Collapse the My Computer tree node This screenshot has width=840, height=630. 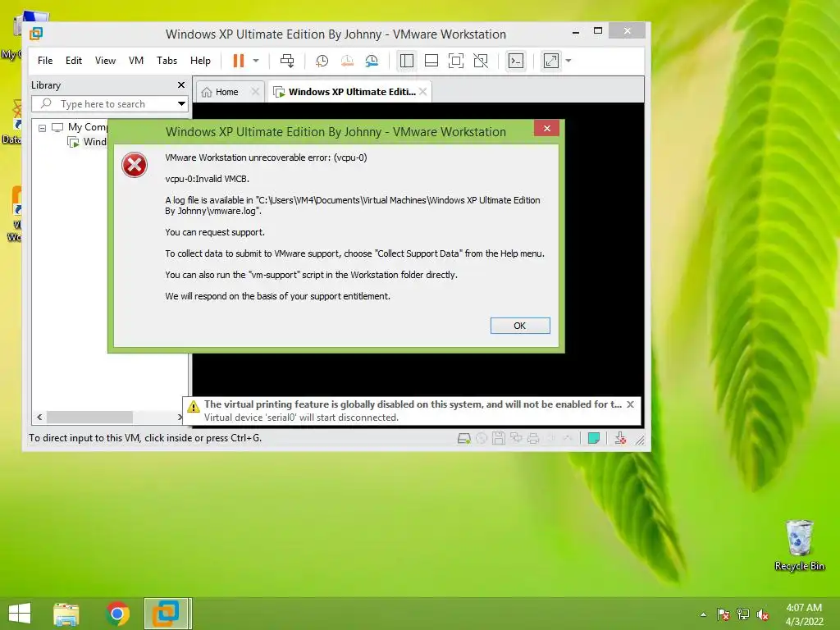click(x=43, y=128)
